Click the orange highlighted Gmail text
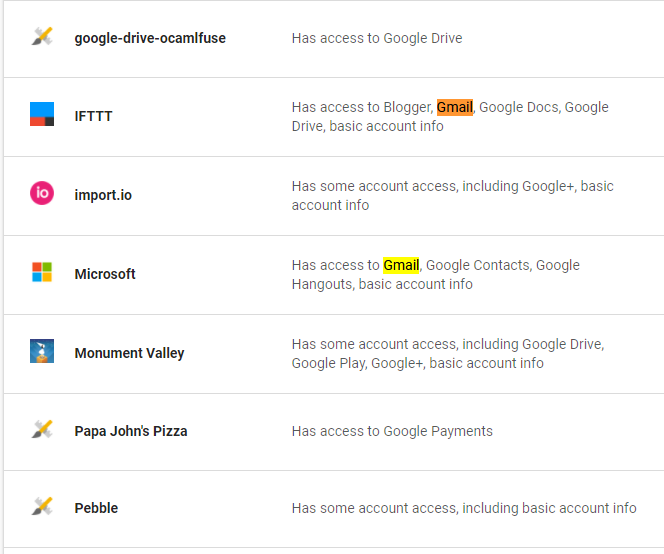 coord(455,107)
